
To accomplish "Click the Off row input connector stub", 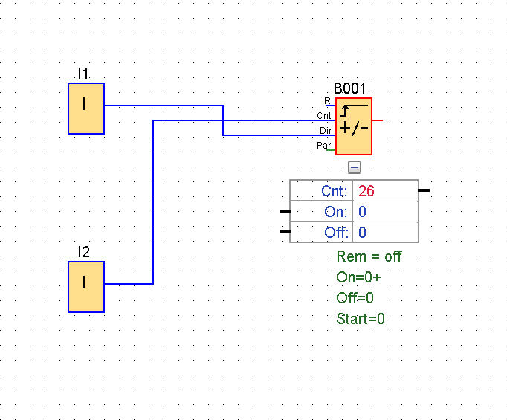I will click(285, 232).
